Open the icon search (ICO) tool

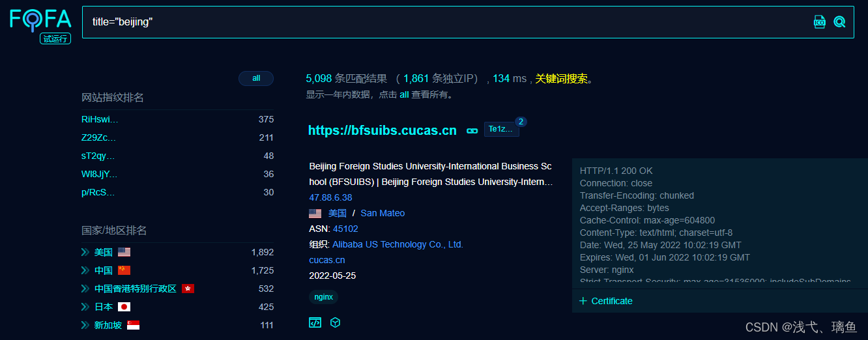pyautogui.click(x=820, y=22)
